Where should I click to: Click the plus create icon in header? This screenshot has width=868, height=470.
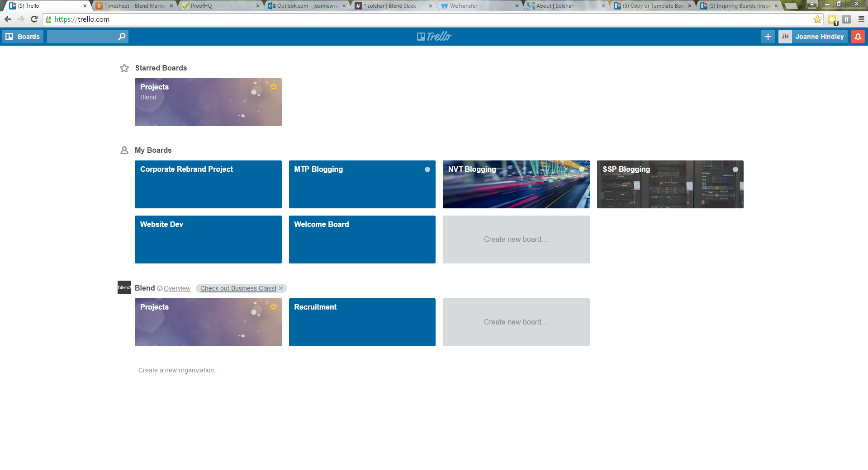tap(768, 37)
